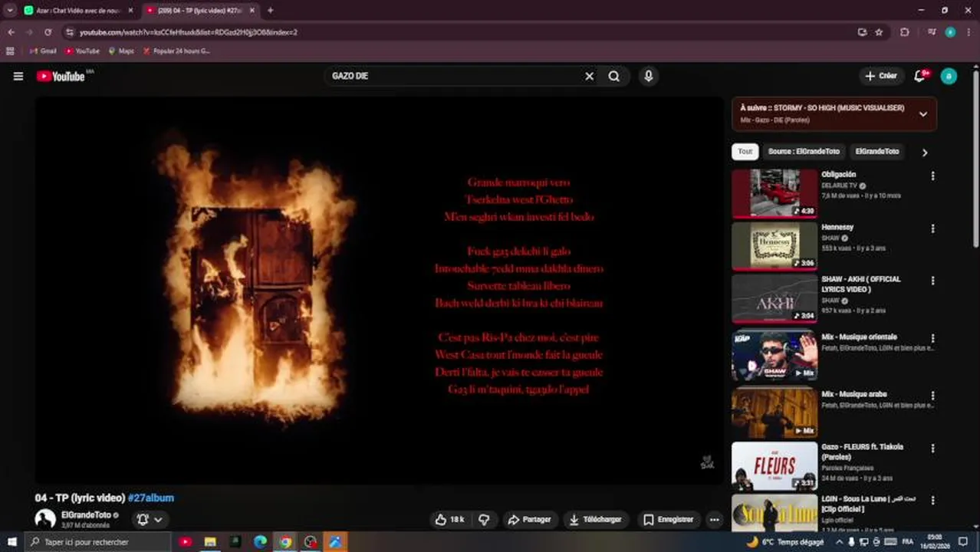
Task: Open the Gmail bookmark
Action: (x=43, y=51)
